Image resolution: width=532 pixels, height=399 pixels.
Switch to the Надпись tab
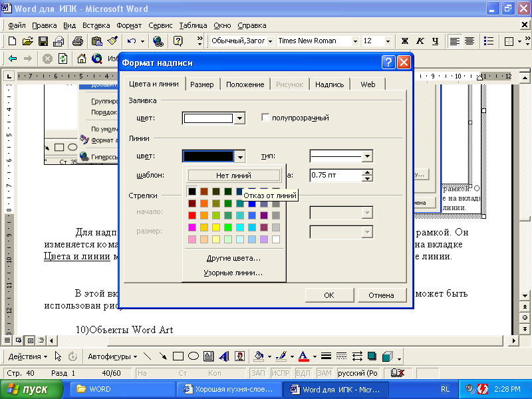click(x=329, y=84)
